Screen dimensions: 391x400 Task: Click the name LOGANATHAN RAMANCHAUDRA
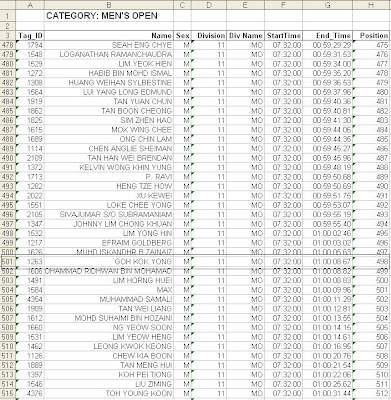click(x=116, y=54)
